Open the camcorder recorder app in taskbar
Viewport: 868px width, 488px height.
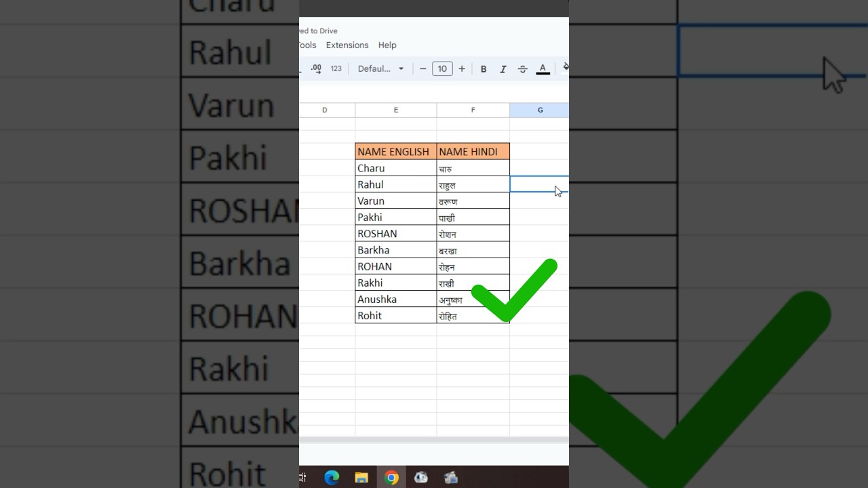tap(451, 477)
